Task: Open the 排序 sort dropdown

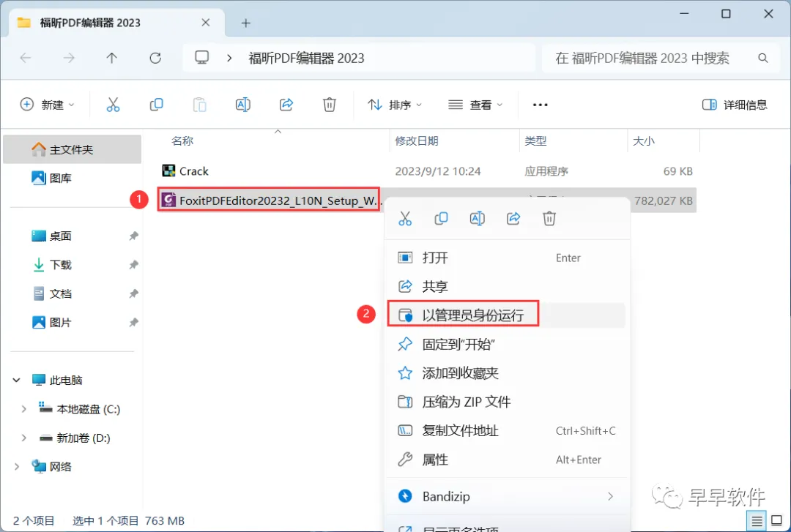Action: pos(395,105)
